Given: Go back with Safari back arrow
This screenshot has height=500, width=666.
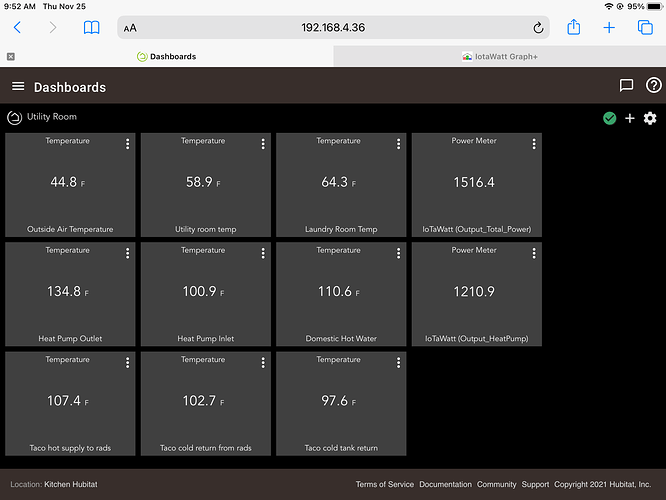Looking at the screenshot, I should point(17,28).
